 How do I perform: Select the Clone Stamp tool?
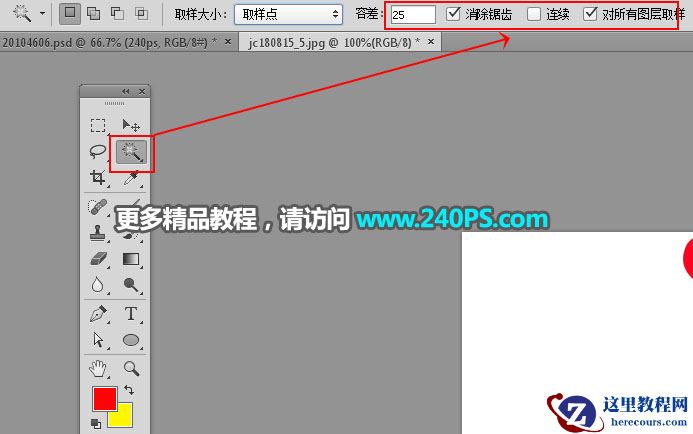[x=98, y=232]
